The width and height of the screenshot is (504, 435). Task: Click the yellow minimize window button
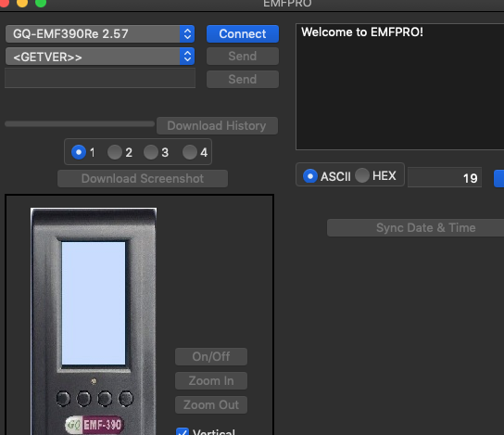[22, 3]
